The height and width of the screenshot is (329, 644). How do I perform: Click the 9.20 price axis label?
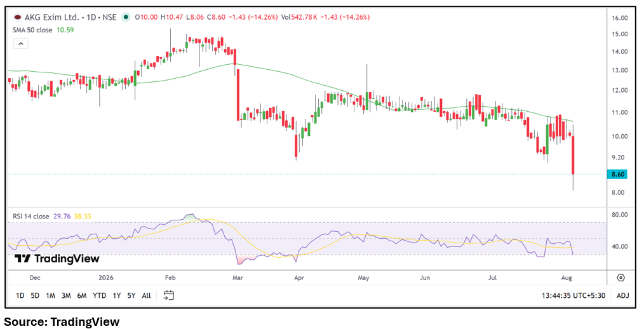point(618,158)
